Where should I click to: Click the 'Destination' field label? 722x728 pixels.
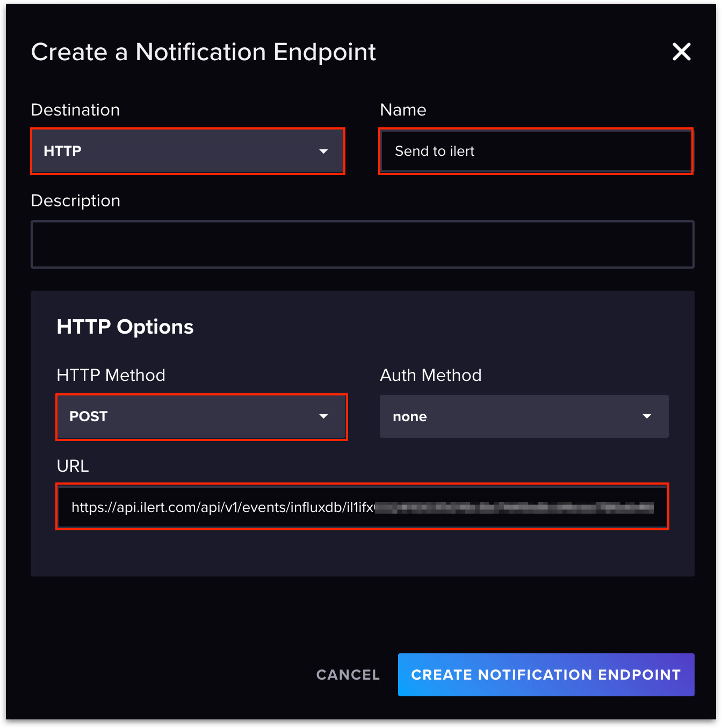(75, 110)
